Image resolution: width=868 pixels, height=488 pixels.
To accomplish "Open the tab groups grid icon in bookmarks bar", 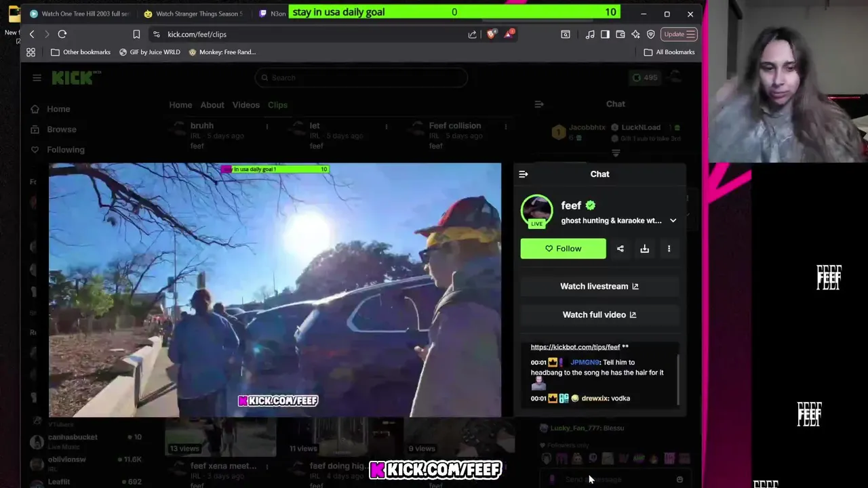I will [31, 52].
